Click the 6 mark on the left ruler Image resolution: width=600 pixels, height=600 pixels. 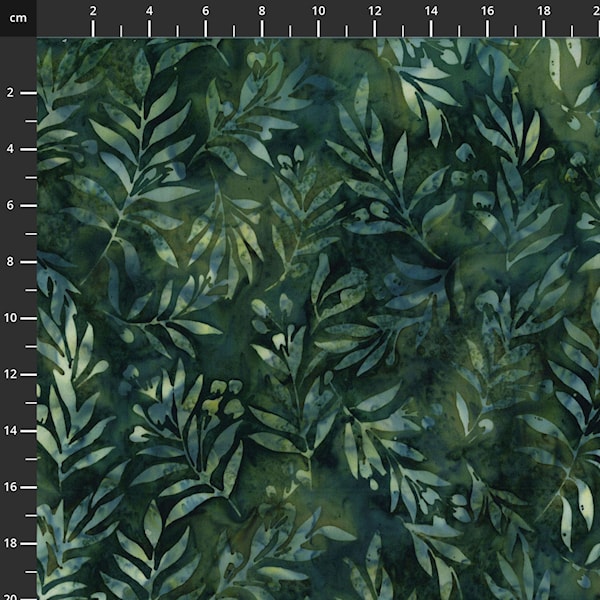click(10, 205)
